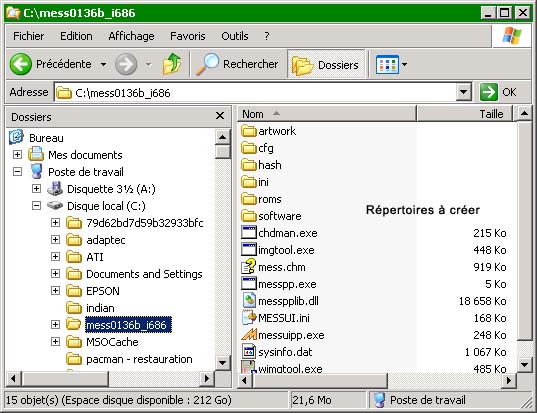Click the wimgtool.exe file name

click(290, 369)
